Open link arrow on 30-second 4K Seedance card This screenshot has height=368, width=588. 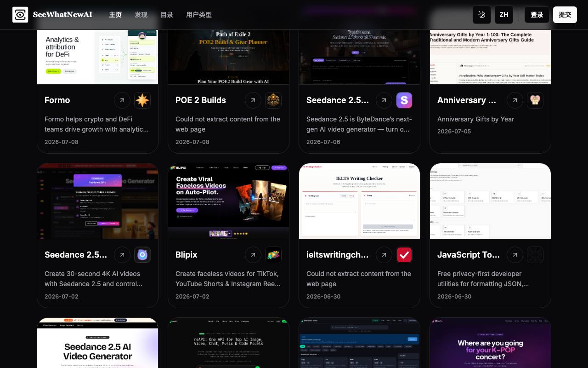(122, 255)
